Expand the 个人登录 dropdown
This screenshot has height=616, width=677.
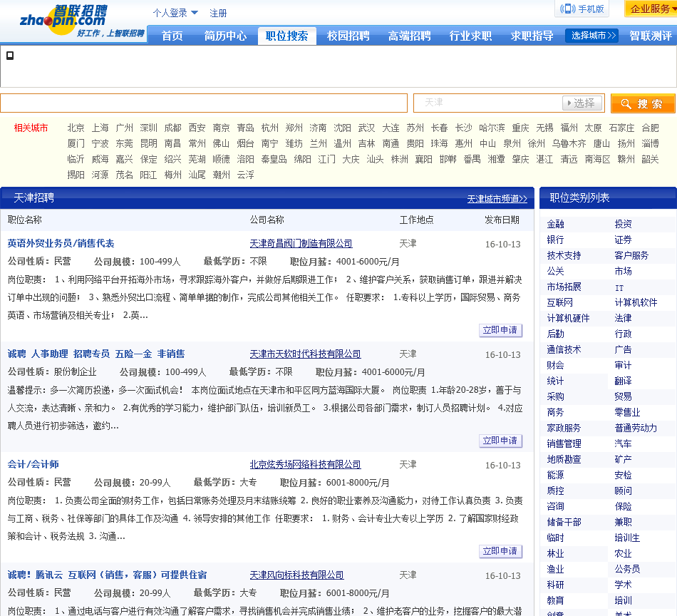click(175, 13)
